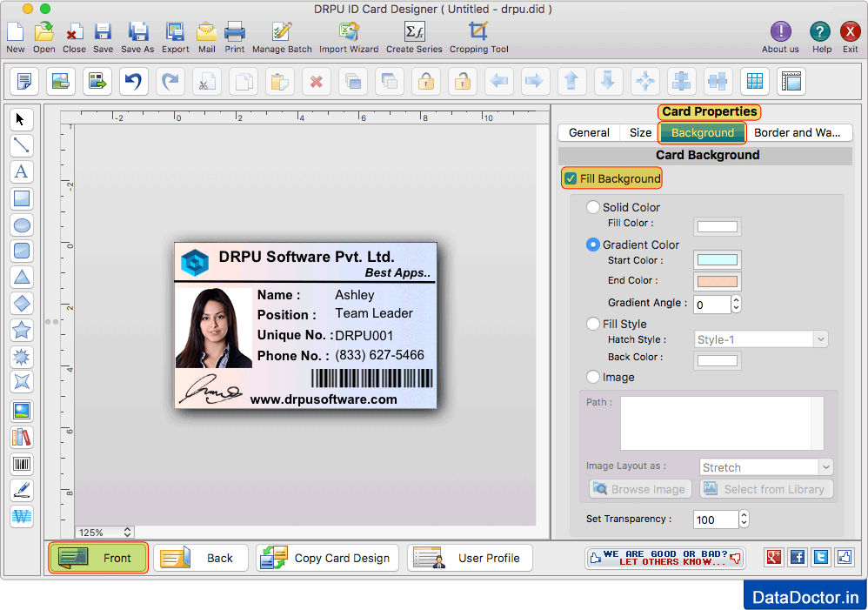
Task: Click the Save As icon
Action: pyautogui.click(x=137, y=31)
